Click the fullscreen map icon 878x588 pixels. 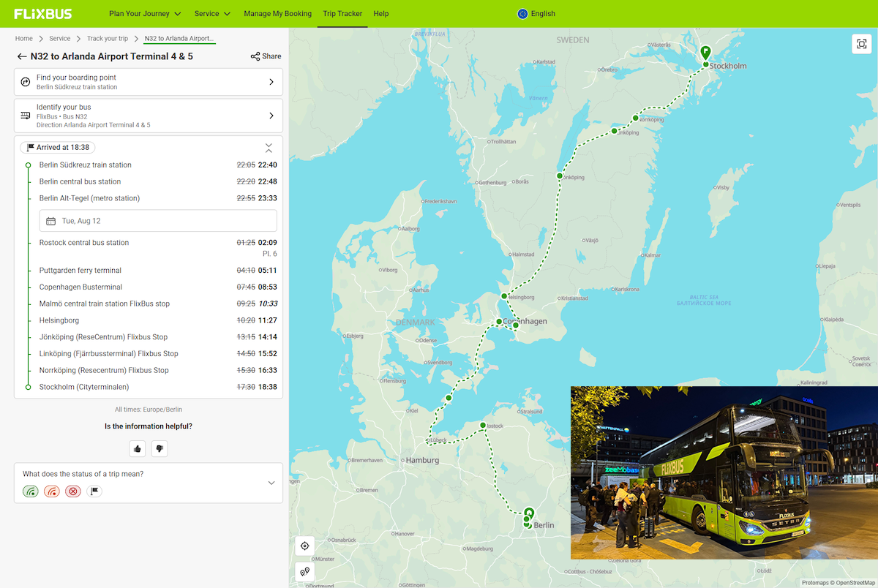[x=861, y=44]
